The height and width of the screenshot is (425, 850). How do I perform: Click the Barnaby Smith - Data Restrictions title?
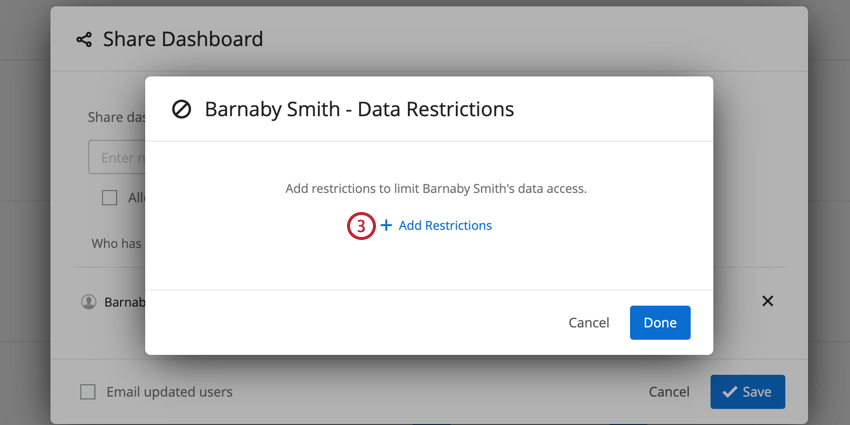tap(359, 109)
